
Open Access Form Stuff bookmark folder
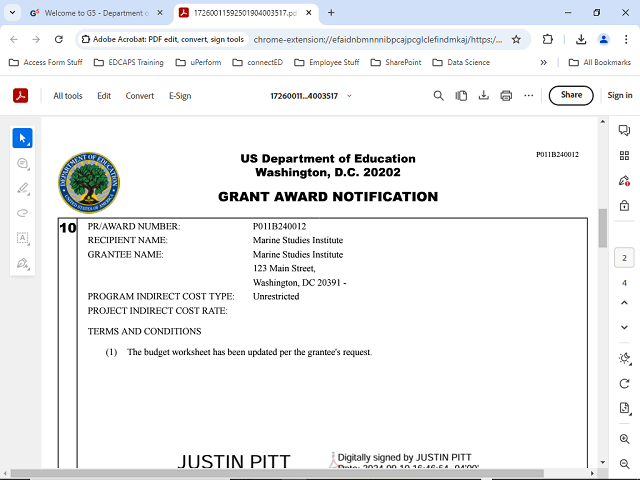[x=46, y=62]
